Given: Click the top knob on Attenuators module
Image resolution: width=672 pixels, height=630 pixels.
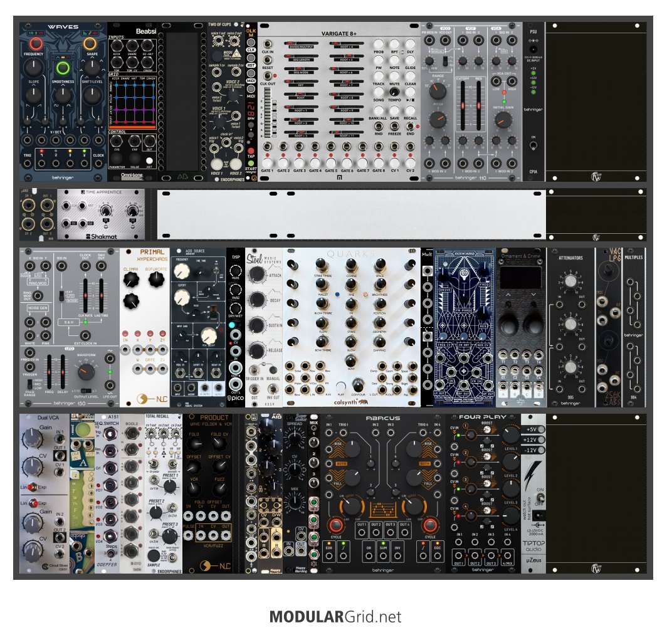Looking at the screenshot, I should (570, 281).
